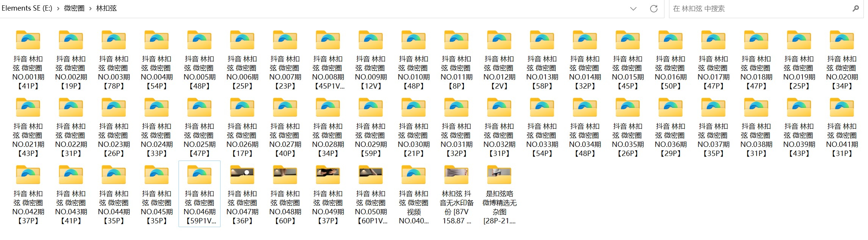The width and height of the screenshot is (868, 240).
Task: Select the NO.008期【45P1V... folder icon
Action: (x=328, y=40)
